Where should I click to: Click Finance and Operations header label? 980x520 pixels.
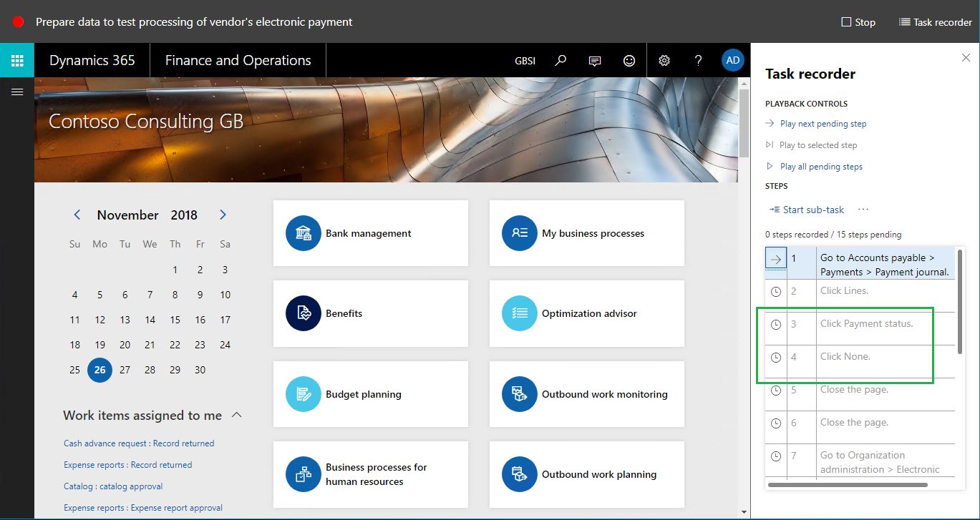238,61
